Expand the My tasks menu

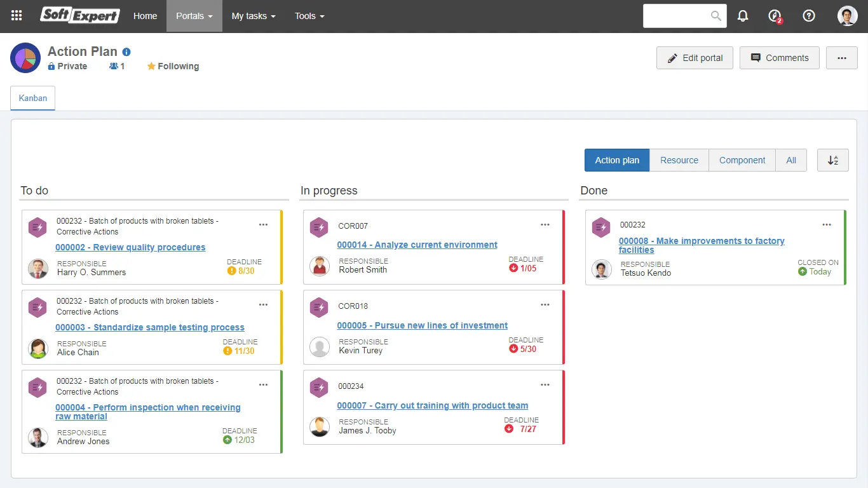(x=253, y=16)
